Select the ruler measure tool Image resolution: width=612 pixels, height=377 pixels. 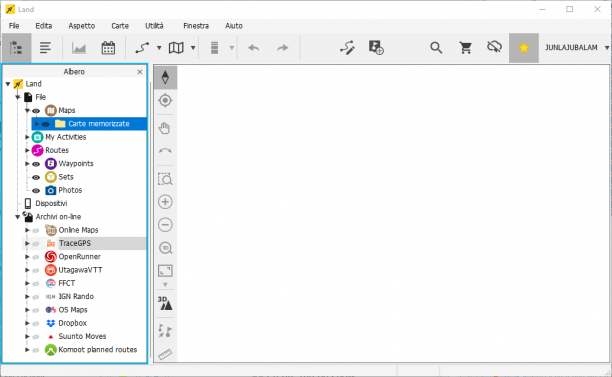coord(165,354)
